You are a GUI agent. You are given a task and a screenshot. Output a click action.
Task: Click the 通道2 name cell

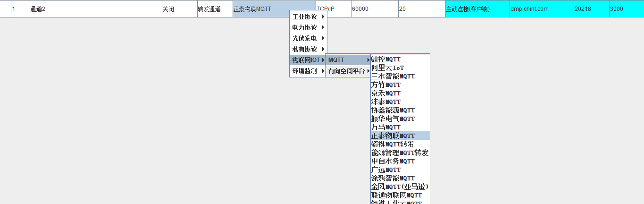(96, 9)
